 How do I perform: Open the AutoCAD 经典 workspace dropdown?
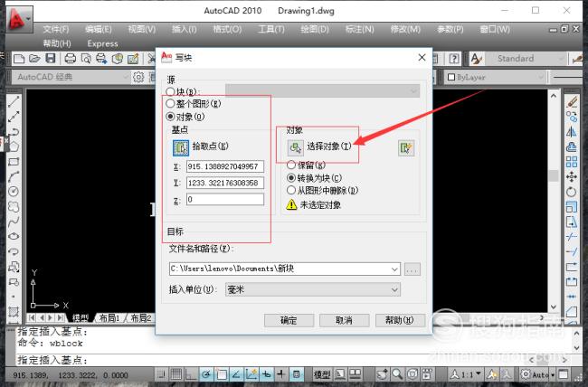(125, 77)
